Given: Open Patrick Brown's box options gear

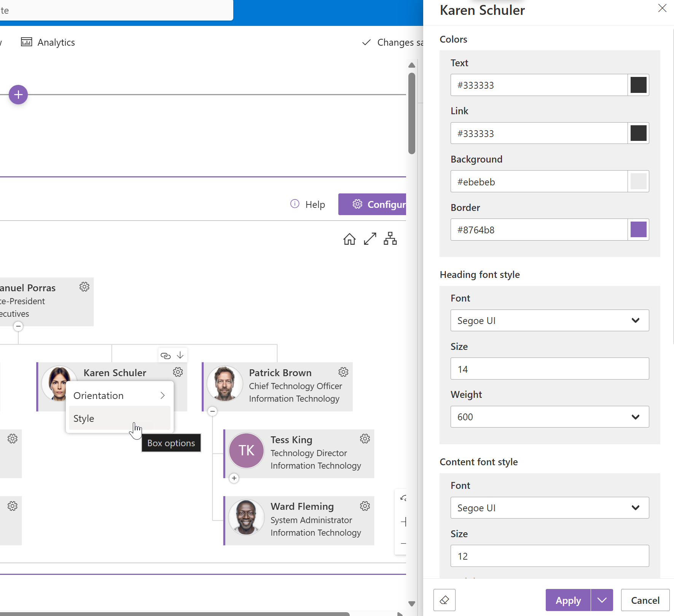Looking at the screenshot, I should 343,372.
